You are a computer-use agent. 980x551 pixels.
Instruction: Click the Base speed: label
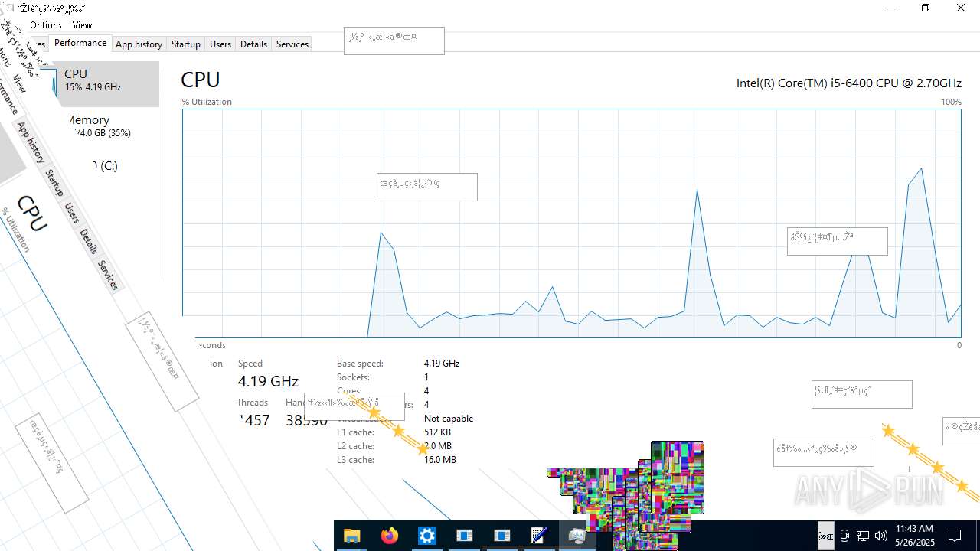360,364
